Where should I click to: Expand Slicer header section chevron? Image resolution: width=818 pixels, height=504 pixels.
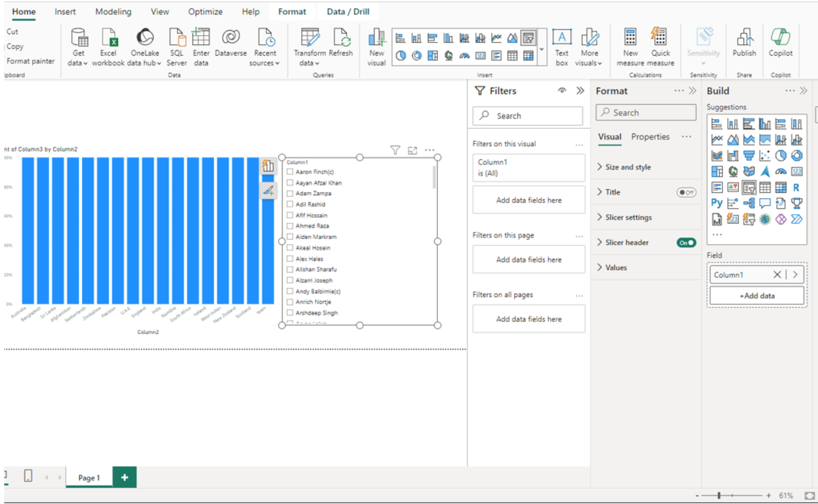(x=599, y=242)
